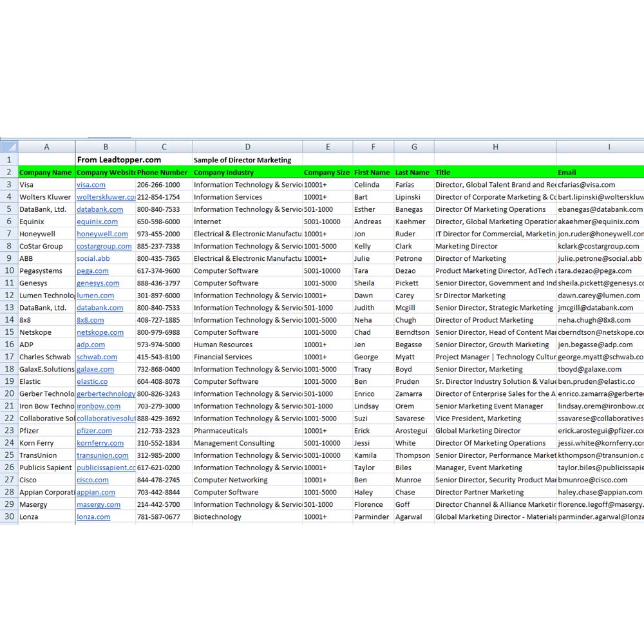Follow the kornferry.com link
The image size is (644, 644).
click(100, 443)
